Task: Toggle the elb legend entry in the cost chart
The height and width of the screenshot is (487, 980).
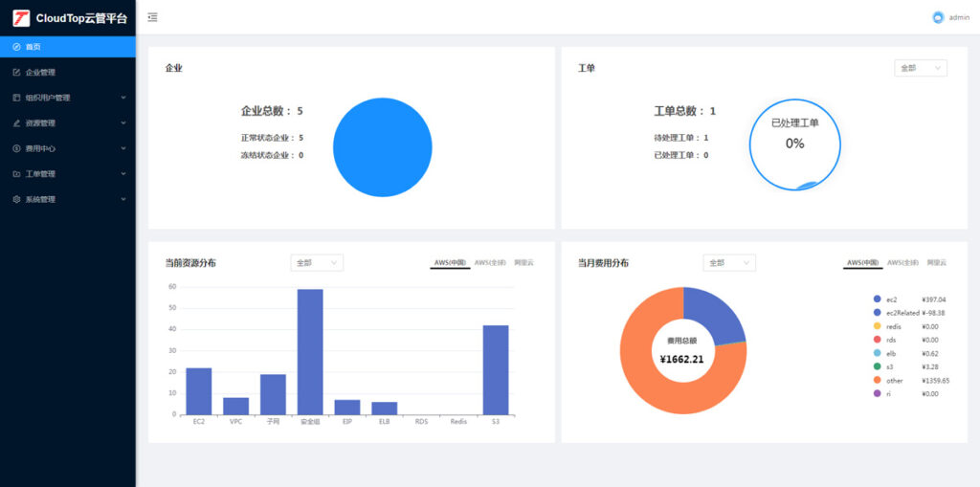Action: (877, 353)
